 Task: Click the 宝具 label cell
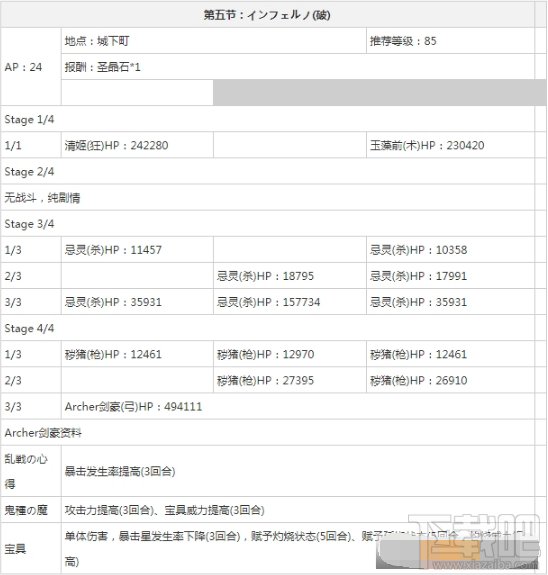pos(31,549)
